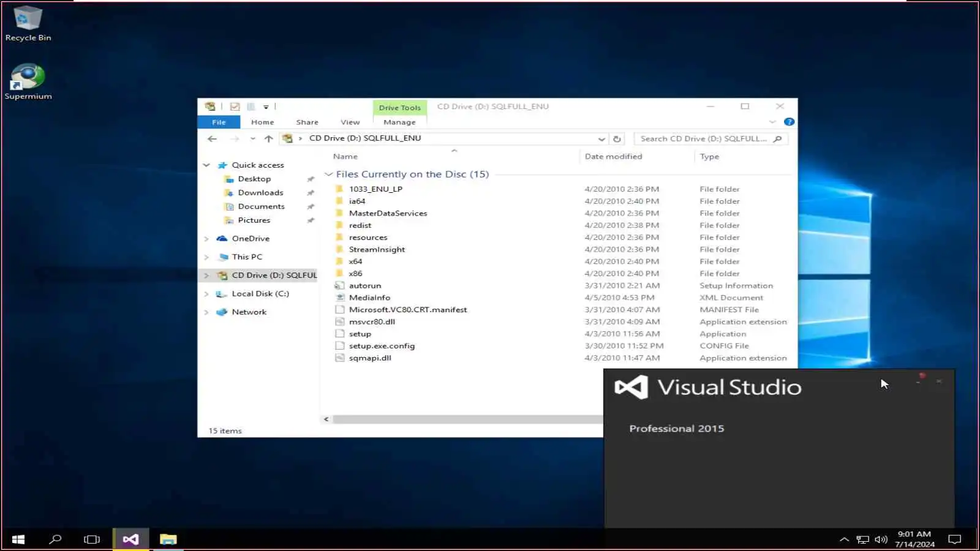980x551 pixels.
Task: Select the redist folder icon
Action: tap(339, 225)
